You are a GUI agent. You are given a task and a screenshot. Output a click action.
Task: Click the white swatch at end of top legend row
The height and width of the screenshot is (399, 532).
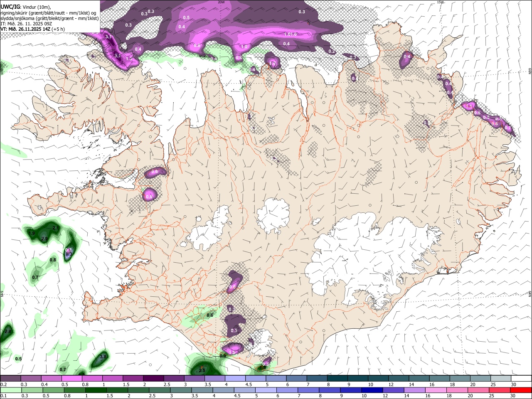pyautogui.click(x=521, y=379)
